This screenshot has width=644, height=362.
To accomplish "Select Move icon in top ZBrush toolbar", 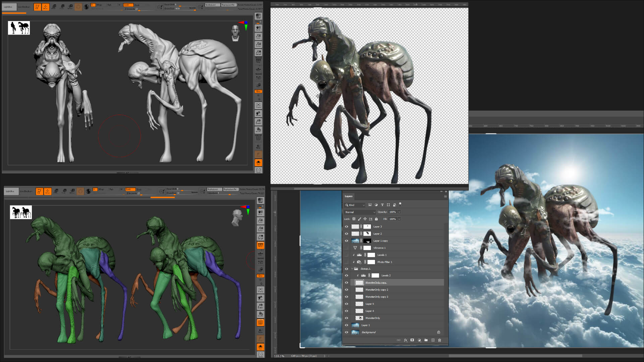I will click(x=54, y=7).
